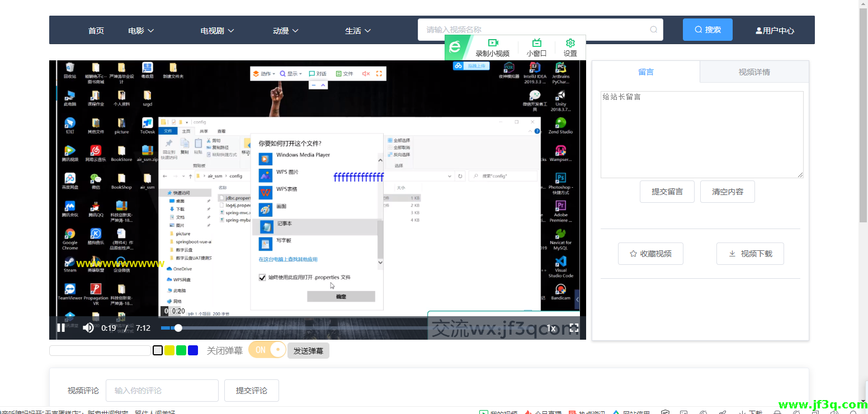Image resolution: width=868 pixels, height=414 pixels.
Task: Select the blue danmaku color swatch
Action: coord(193,350)
